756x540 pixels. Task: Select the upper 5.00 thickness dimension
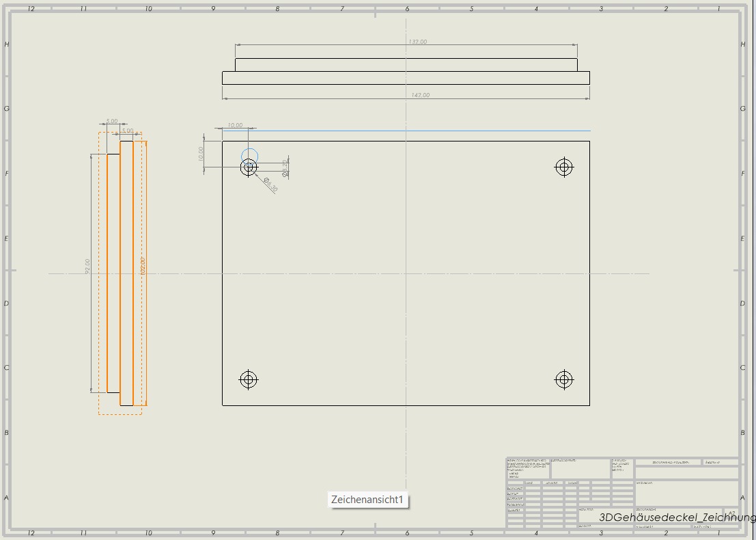pyautogui.click(x=112, y=121)
